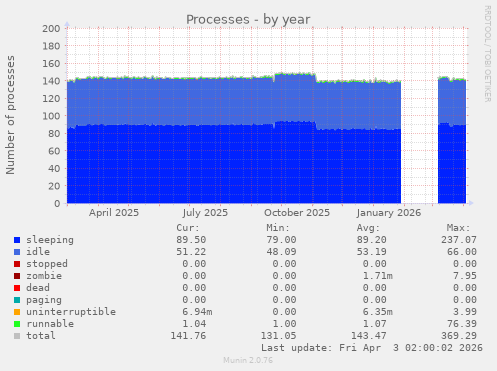Click the 'July 2025' x-axis label
The height and width of the screenshot is (371, 497).
205,213
